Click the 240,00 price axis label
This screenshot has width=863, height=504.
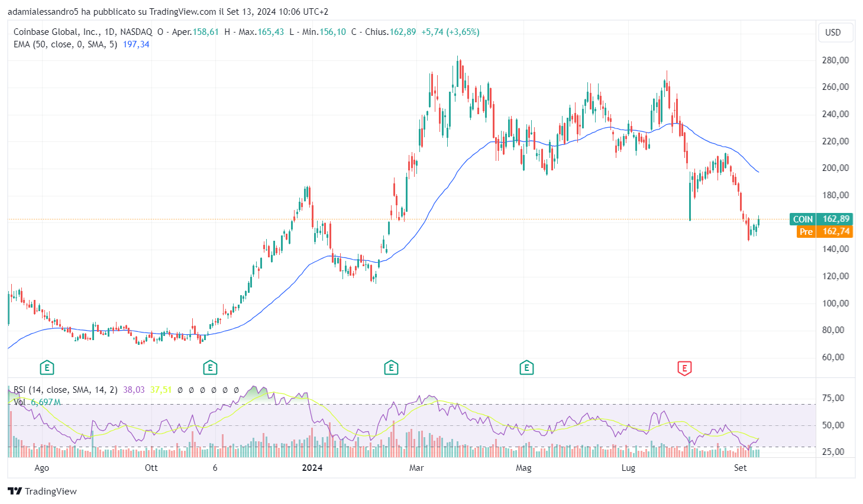[835, 114]
